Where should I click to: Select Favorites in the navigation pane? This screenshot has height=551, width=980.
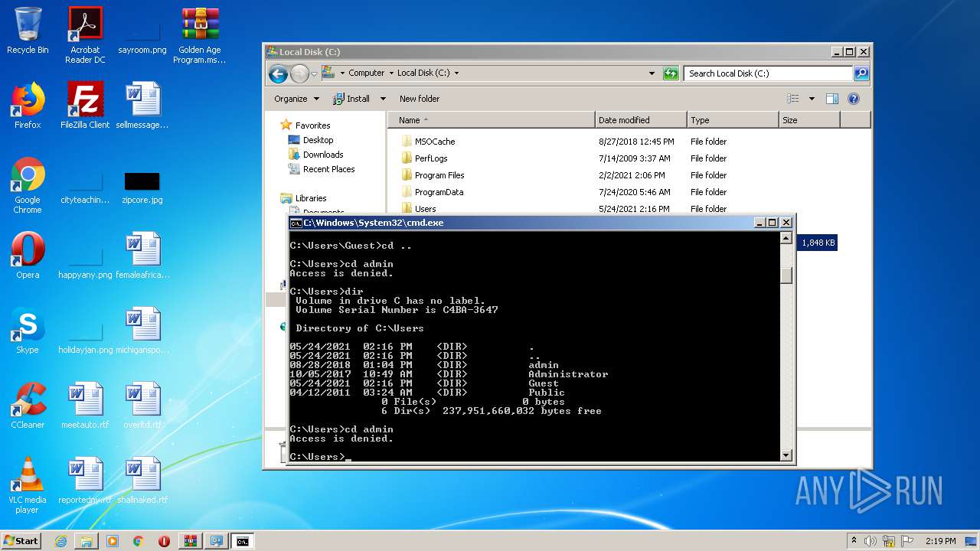(305, 126)
